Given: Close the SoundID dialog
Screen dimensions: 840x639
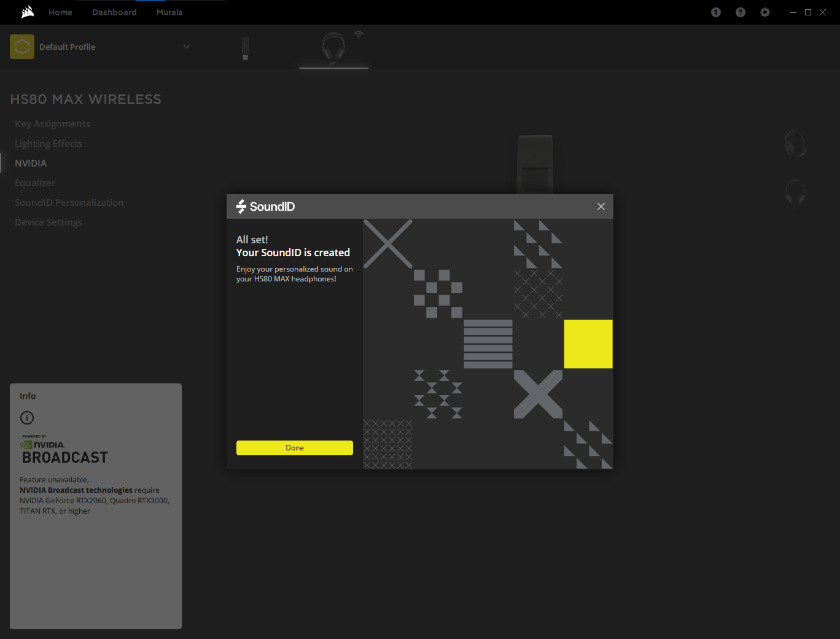Looking at the screenshot, I should tap(601, 206).
